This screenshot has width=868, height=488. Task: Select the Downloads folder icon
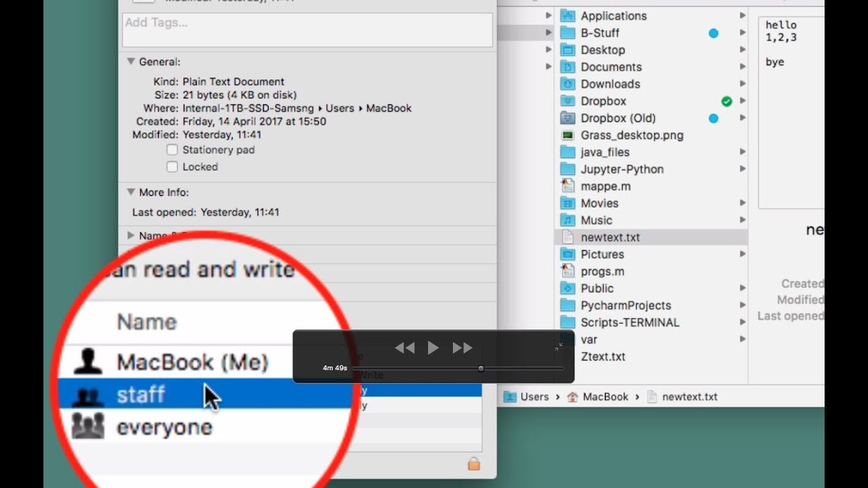pos(568,84)
